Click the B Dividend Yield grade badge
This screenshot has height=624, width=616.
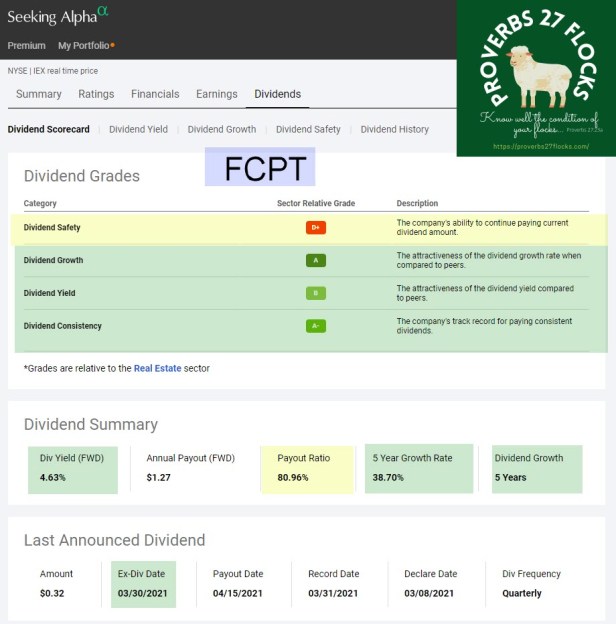tap(316, 294)
